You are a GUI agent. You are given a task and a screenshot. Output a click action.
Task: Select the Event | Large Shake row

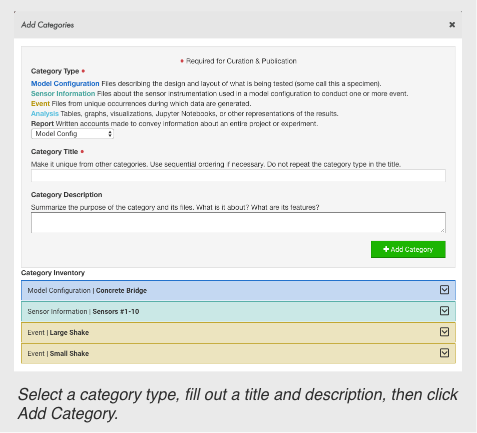pos(238,332)
